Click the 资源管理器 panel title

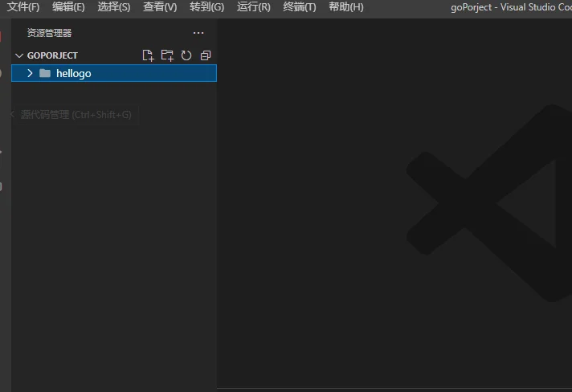[x=49, y=33]
